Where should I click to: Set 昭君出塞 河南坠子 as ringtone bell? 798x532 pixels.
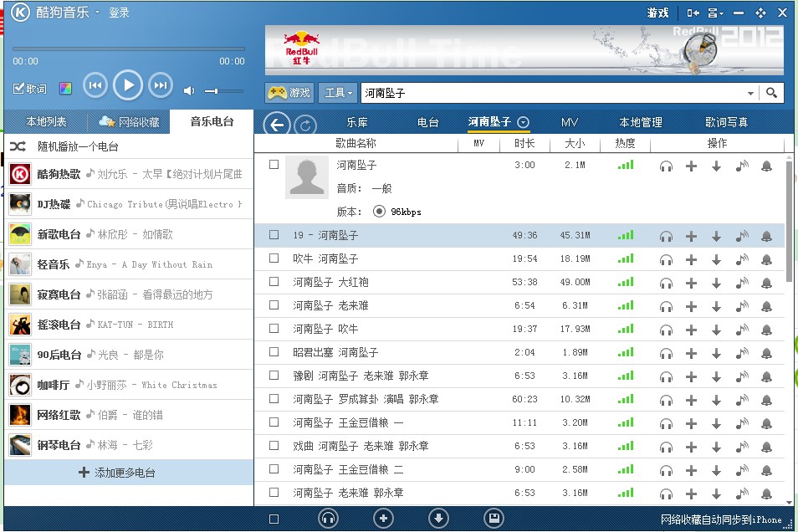tap(766, 353)
